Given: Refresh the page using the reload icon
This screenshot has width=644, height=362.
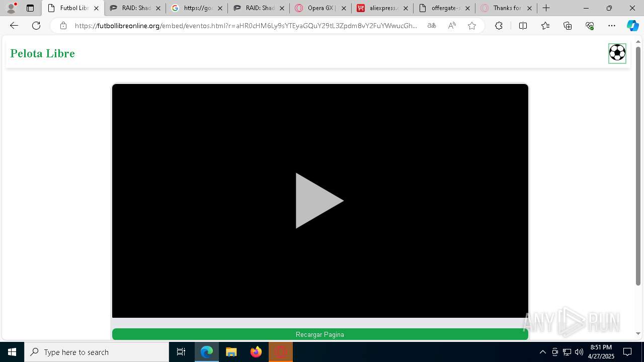Looking at the screenshot, I should 36,26.
